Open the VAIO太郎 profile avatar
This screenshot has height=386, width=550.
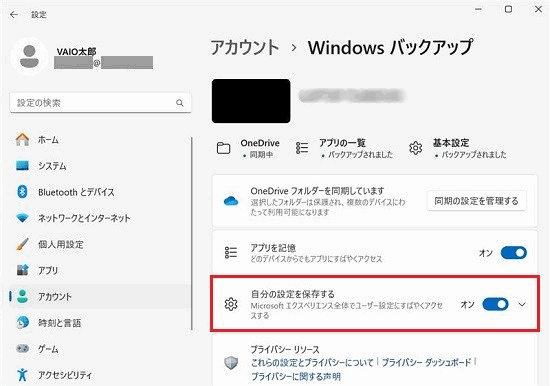pos(29,56)
